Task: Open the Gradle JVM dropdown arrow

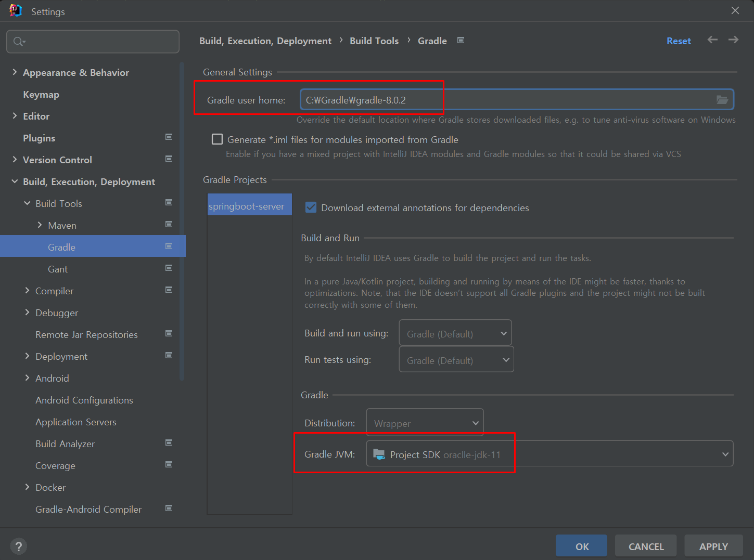Action: click(x=725, y=454)
